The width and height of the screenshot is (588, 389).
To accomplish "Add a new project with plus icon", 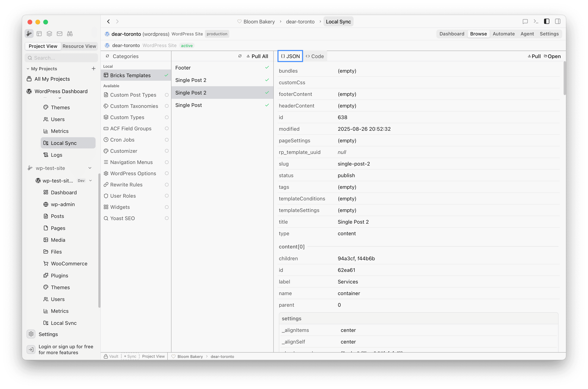I will pyautogui.click(x=93, y=69).
